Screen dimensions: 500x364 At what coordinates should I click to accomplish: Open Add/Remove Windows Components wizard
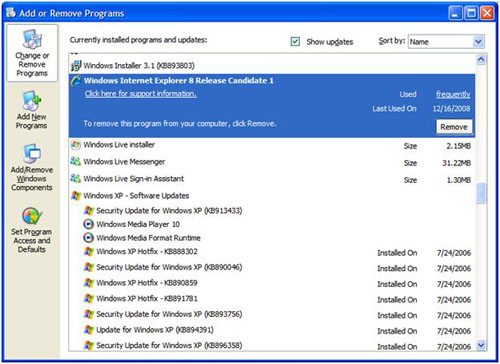point(32,167)
